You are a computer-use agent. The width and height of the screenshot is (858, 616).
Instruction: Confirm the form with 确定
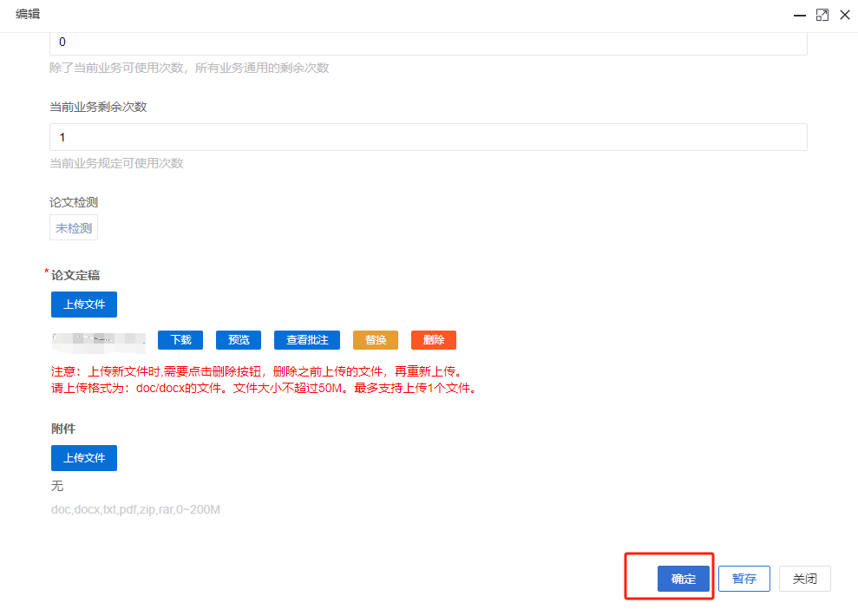[684, 579]
